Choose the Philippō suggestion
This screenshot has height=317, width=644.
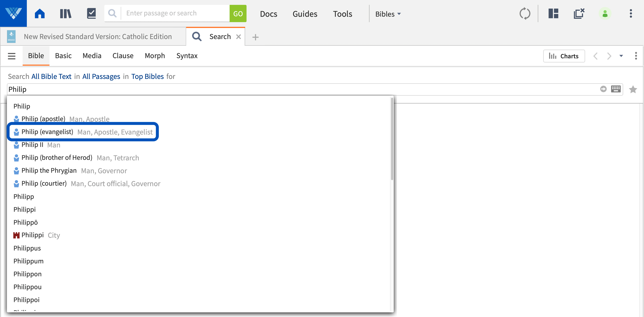tap(25, 222)
